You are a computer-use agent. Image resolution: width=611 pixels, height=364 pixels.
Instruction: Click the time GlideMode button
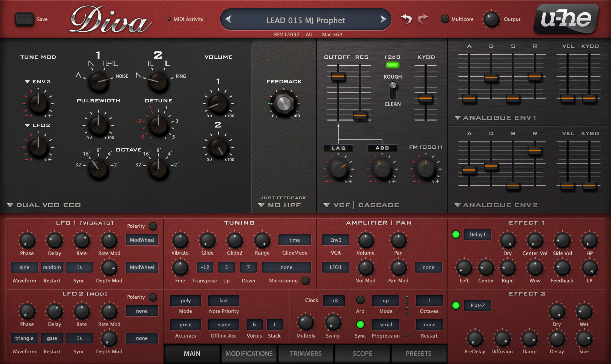click(x=295, y=240)
